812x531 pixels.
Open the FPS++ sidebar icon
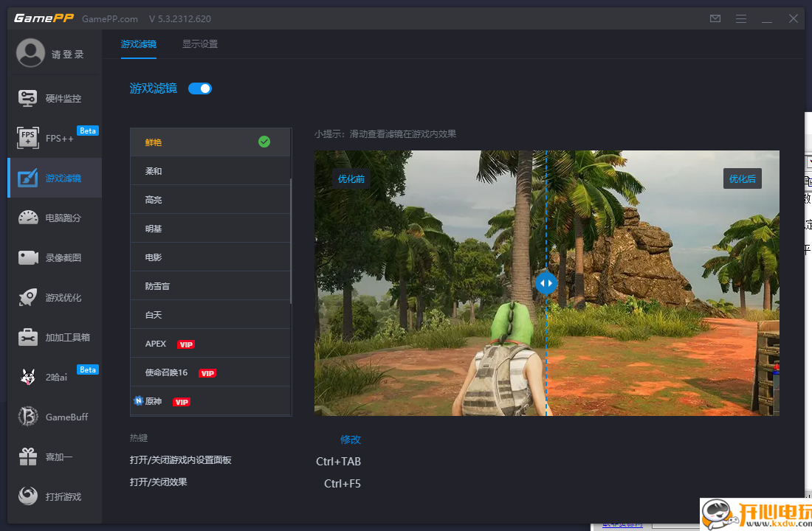pos(27,138)
